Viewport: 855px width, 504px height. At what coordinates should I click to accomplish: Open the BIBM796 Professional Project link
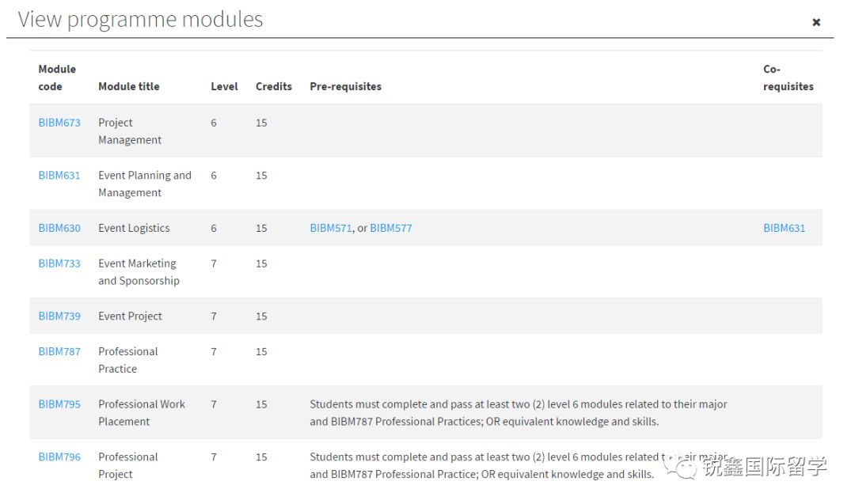pos(59,457)
